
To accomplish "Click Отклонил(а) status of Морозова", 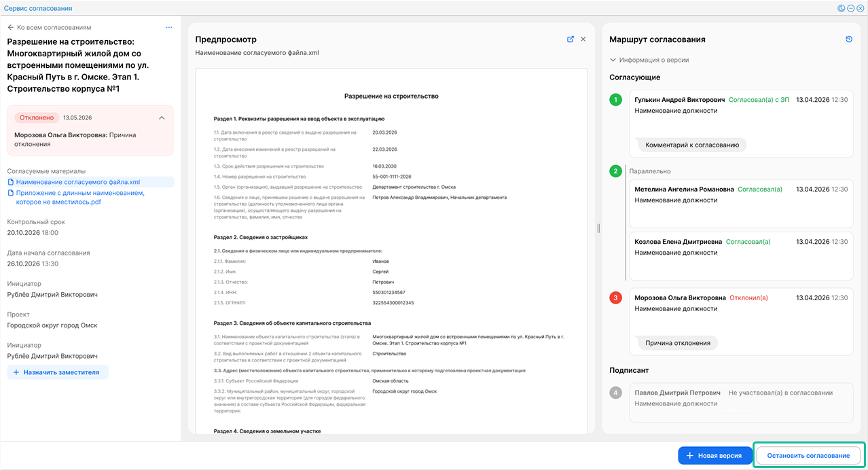I will point(748,297).
